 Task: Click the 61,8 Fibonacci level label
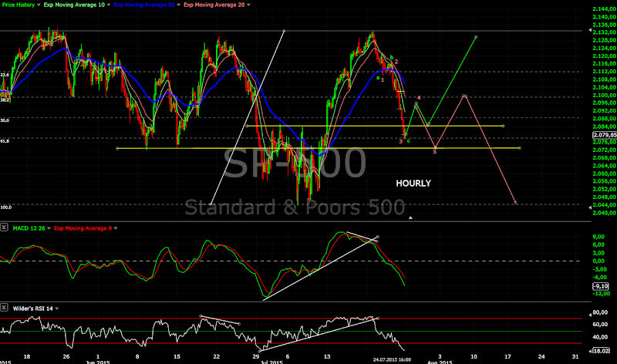click(5, 141)
